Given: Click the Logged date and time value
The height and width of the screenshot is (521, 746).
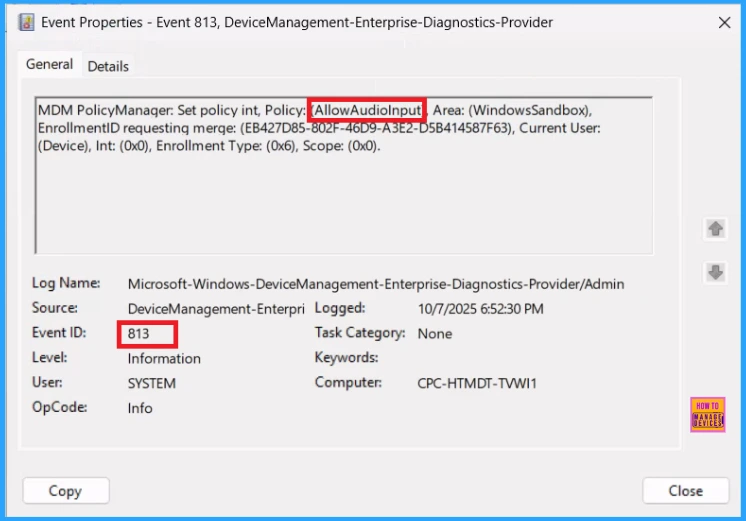Looking at the screenshot, I should tap(480, 309).
